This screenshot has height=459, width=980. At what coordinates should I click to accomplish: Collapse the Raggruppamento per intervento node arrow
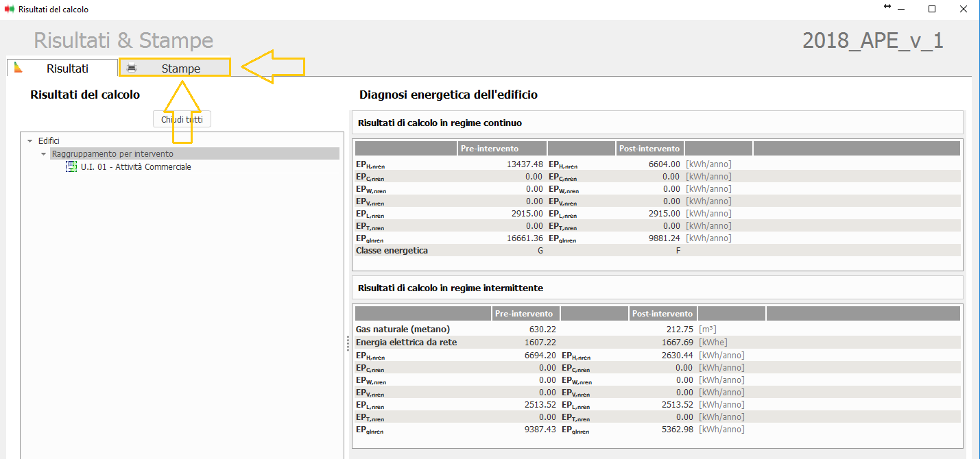(44, 154)
